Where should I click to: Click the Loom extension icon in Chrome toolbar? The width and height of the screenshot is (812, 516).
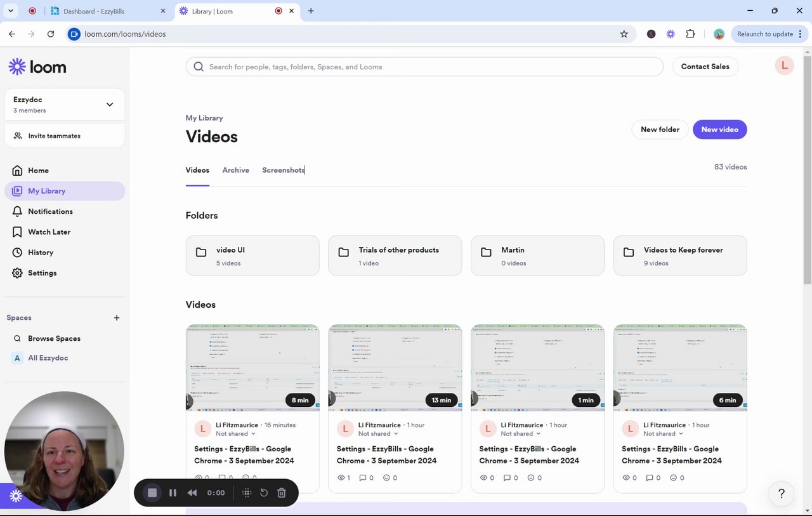[671, 34]
